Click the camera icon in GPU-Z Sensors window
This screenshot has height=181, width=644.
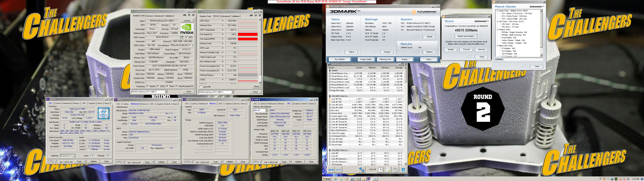[x=251, y=15]
